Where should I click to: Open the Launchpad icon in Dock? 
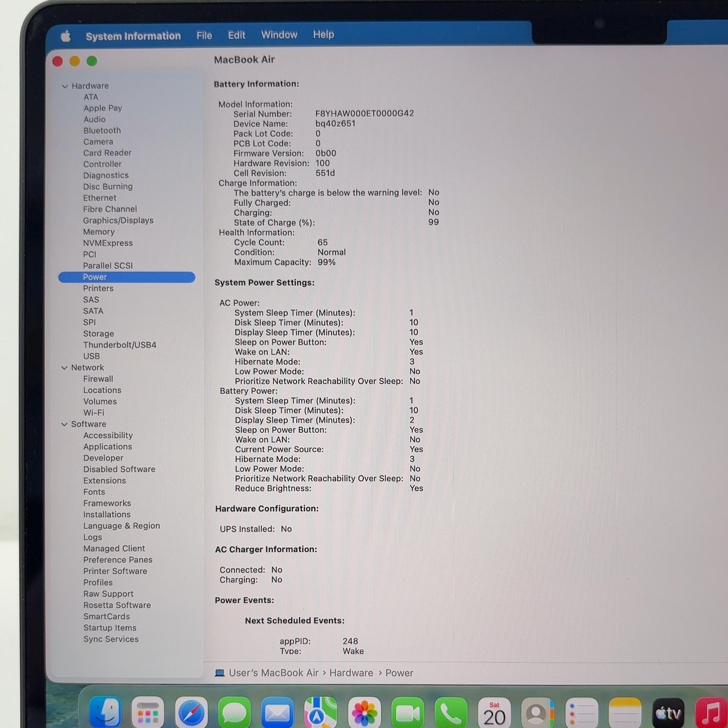pyautogui.click(x=148, y=712)
